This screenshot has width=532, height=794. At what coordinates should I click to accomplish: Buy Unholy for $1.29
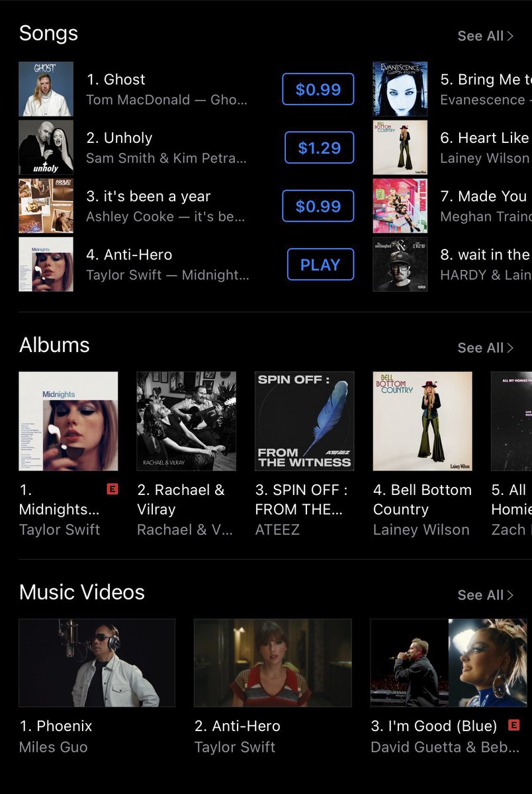(x=320, y=148)
